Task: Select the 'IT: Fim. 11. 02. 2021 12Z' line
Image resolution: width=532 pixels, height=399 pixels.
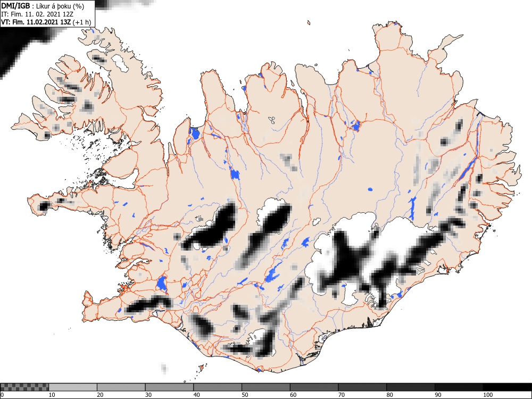Action: coord(37,14)
